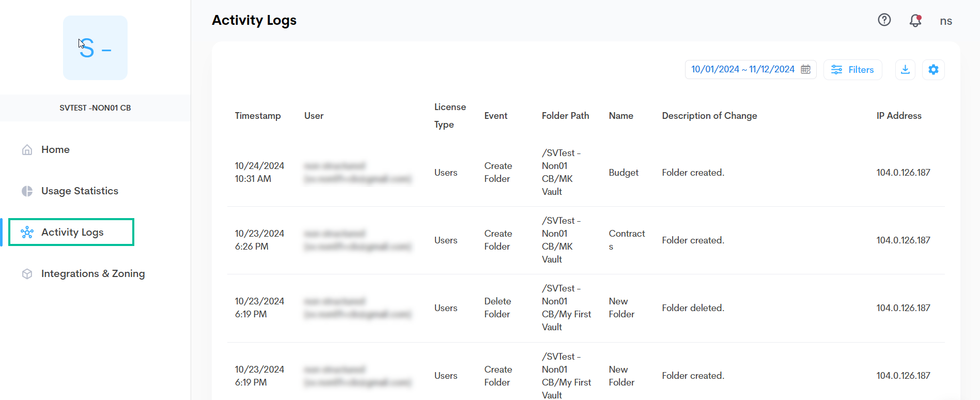
Task: Click the User column header
Action: pos(314,116)
